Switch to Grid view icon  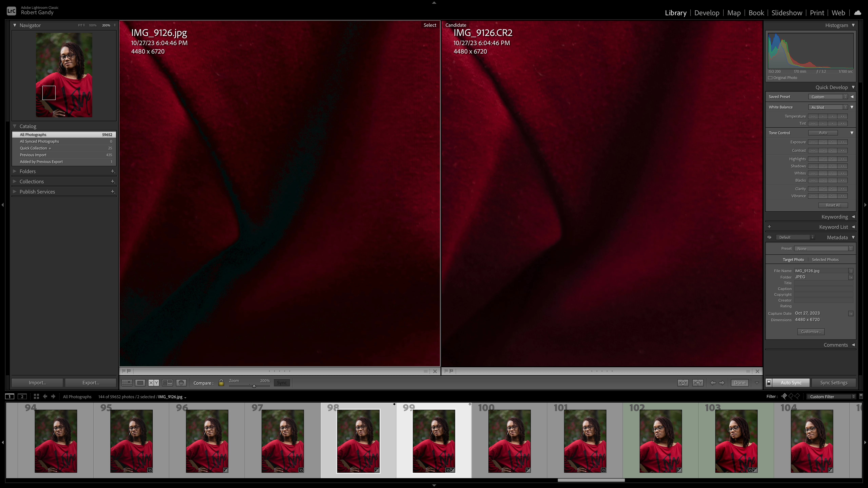(127, 383)
